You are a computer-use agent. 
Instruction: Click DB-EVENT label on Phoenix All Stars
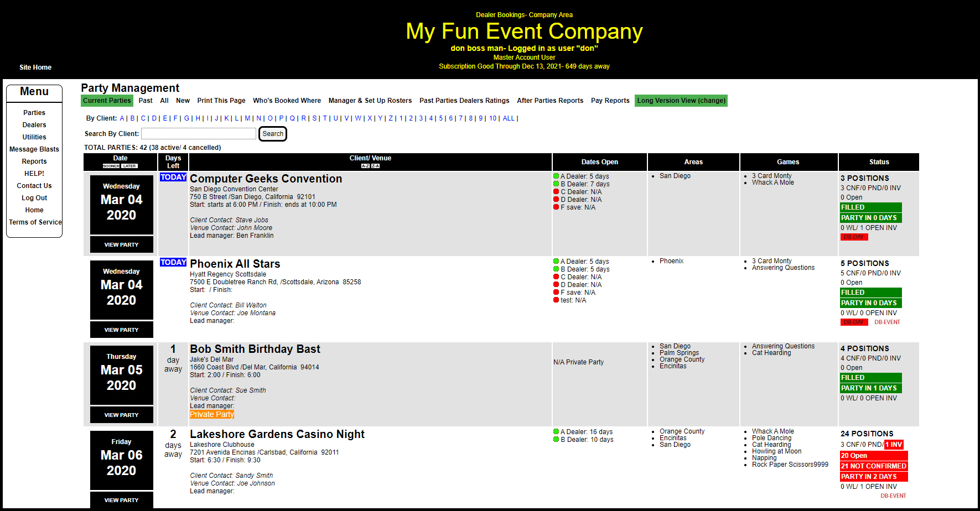(x=887, y=322)
